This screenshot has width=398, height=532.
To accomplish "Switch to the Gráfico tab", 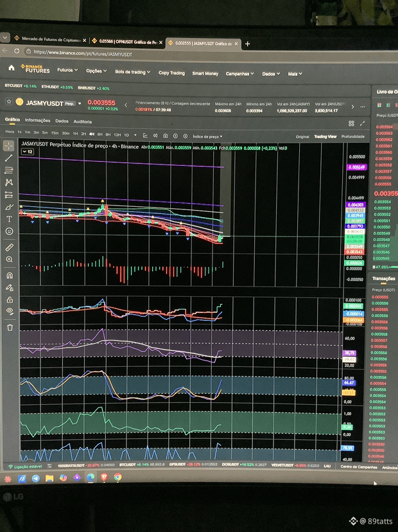I will (12, 120).
